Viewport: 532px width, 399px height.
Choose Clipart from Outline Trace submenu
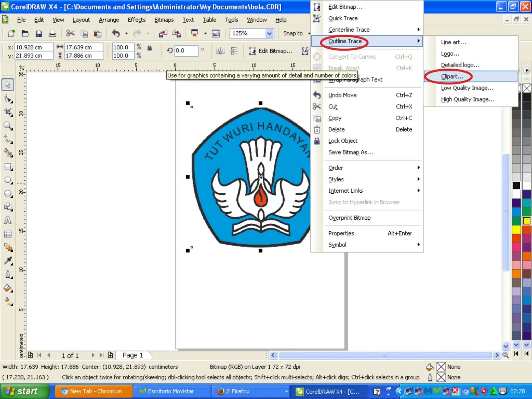click(471, 77)
